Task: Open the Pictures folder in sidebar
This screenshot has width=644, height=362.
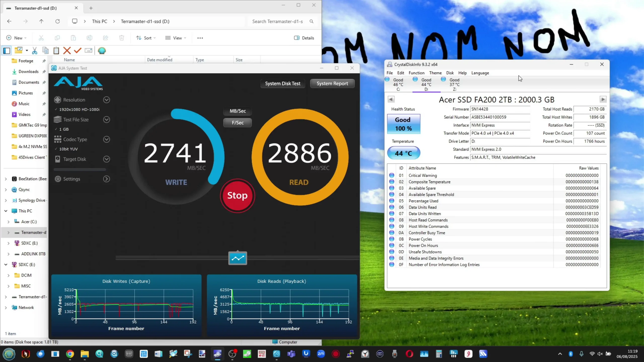Action: pyautogui.click(x=25, y=93)
